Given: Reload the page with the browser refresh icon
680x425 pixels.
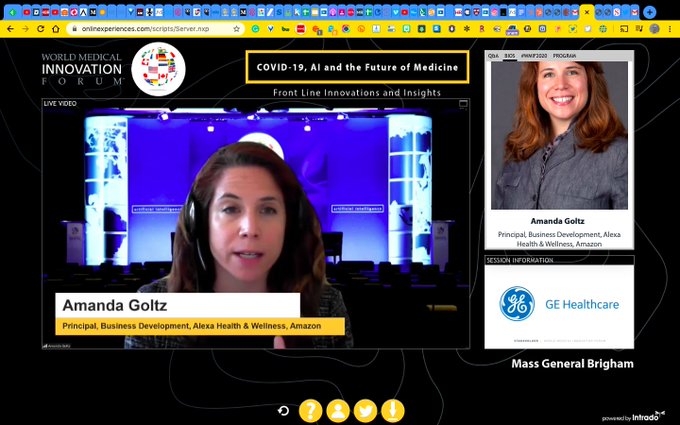Looking at the screenshot, I should pos(40,29).
